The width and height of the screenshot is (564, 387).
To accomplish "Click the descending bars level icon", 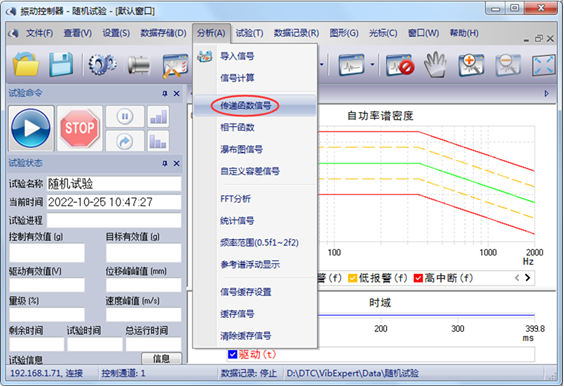I will (158, 141).
